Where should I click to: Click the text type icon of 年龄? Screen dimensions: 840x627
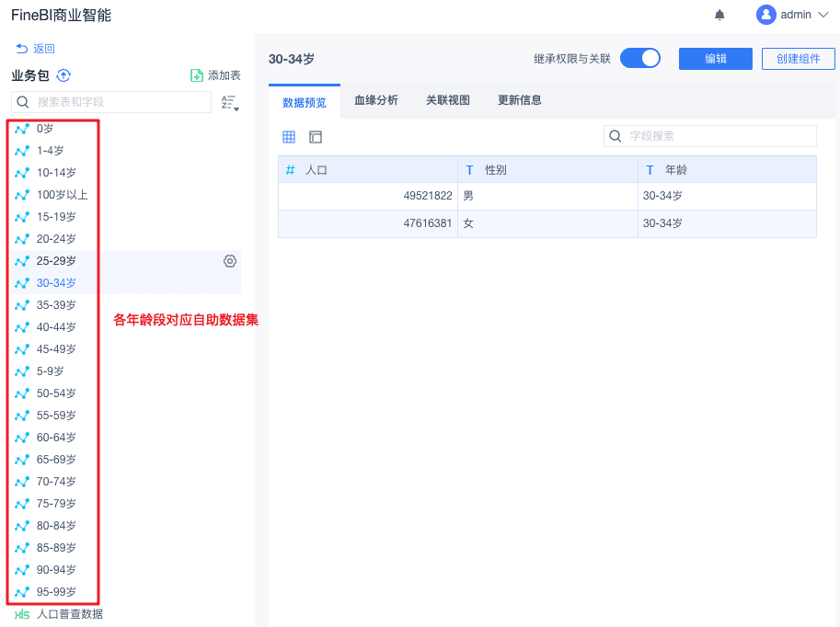click(x=650, y=170)
